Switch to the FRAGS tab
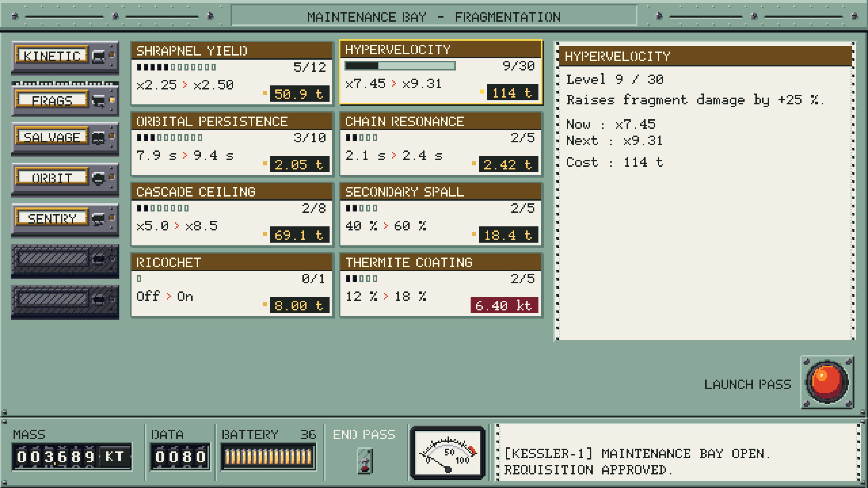The height and width of the screenshot is (488, 868). coord(65,100)
